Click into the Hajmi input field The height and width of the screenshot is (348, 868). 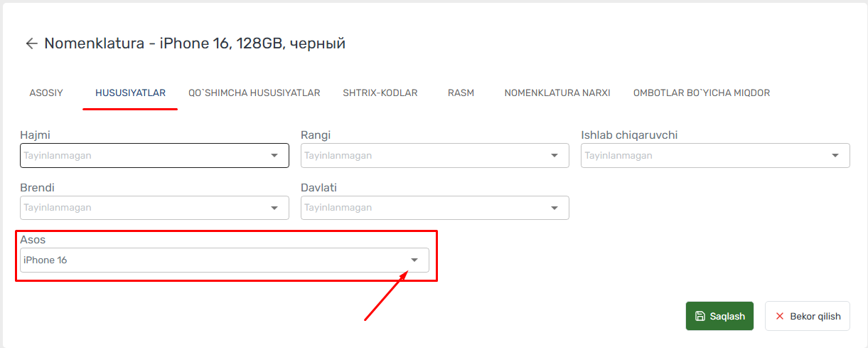pos(154,156)
